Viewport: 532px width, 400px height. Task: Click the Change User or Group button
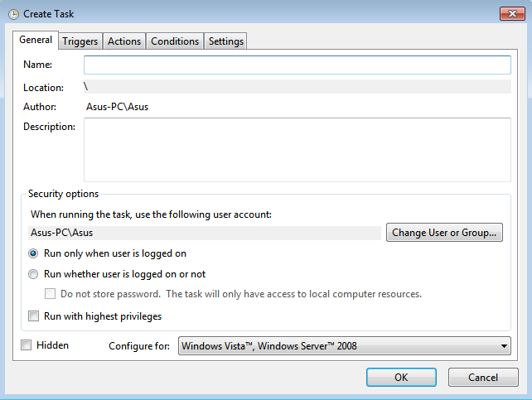(x=444, y=233)
